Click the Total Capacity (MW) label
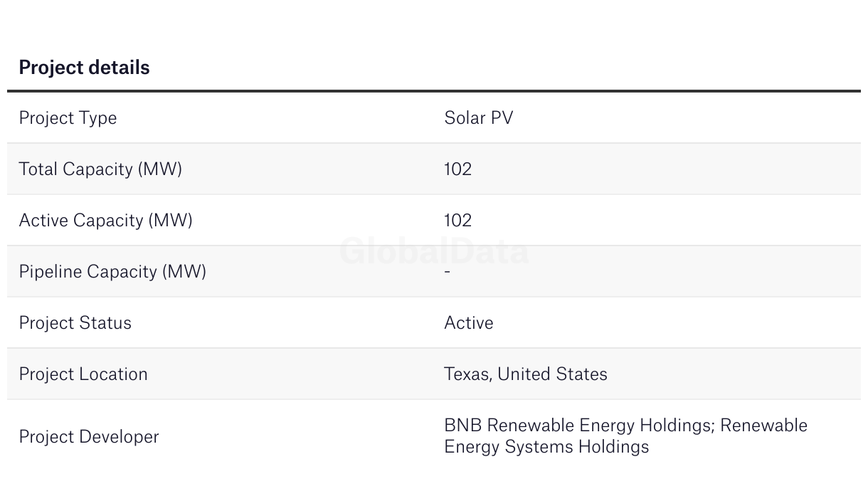This screenshot has width=868, height=501. 100,169
